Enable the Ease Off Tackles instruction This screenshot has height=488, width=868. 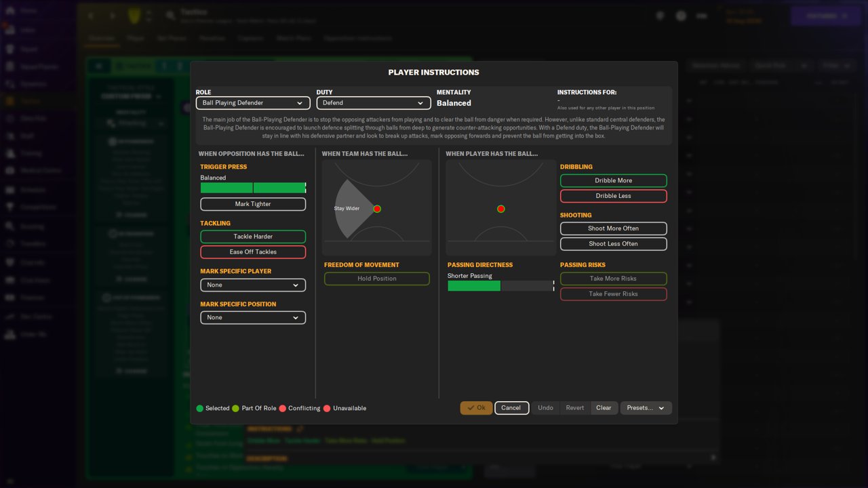(253, 252)
